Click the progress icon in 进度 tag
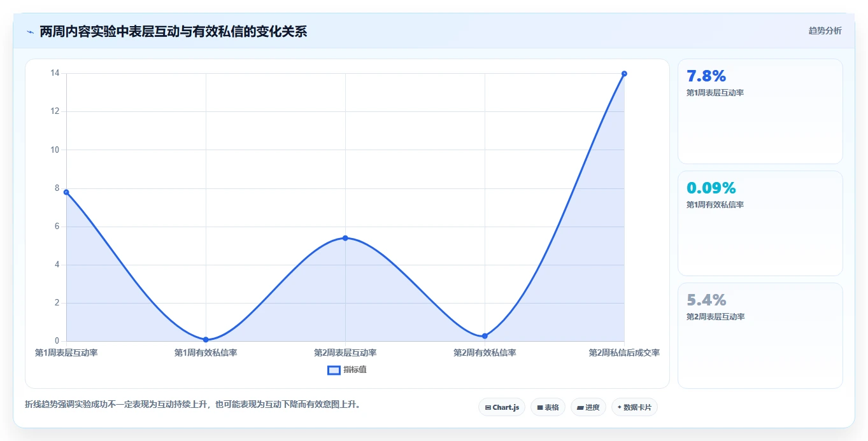Viewport: 868px width, 441px height. click(580, 407)
